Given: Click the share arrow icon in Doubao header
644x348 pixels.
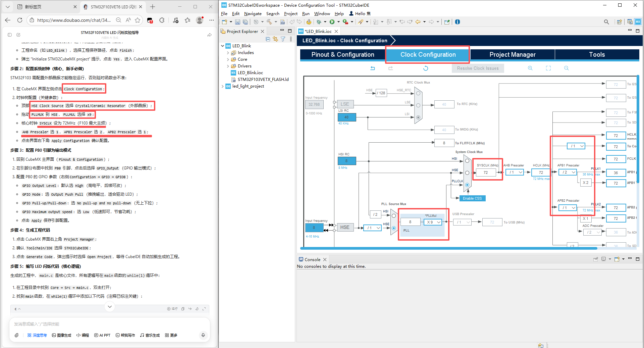Looking at the screenshot, I should coord(210,35).
